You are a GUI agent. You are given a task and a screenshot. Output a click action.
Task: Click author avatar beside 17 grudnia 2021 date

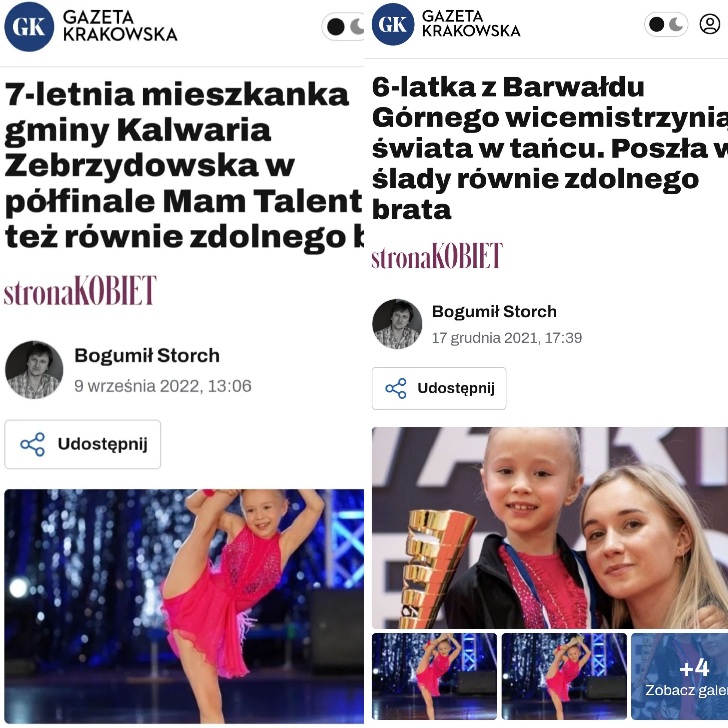click(397, 324)
